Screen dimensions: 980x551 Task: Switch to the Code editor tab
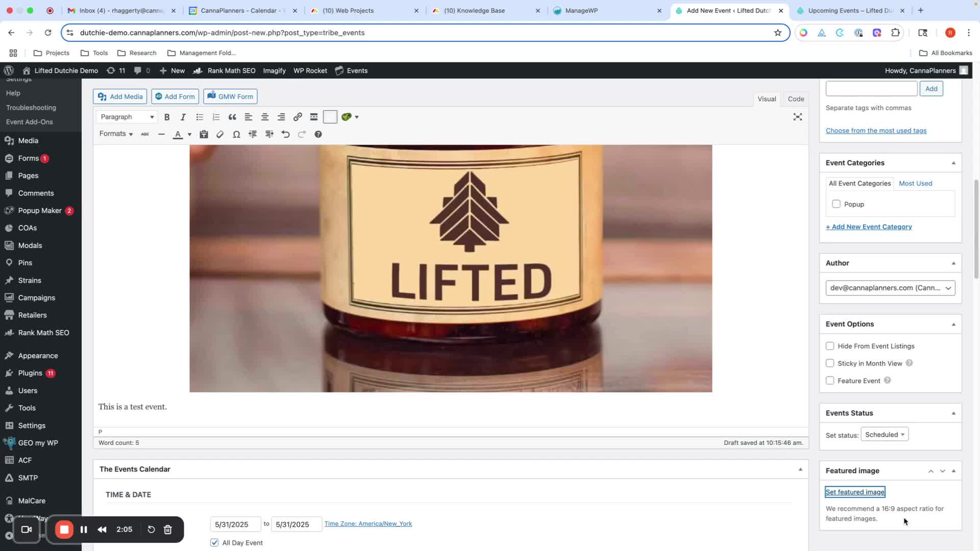coord(796,99)
